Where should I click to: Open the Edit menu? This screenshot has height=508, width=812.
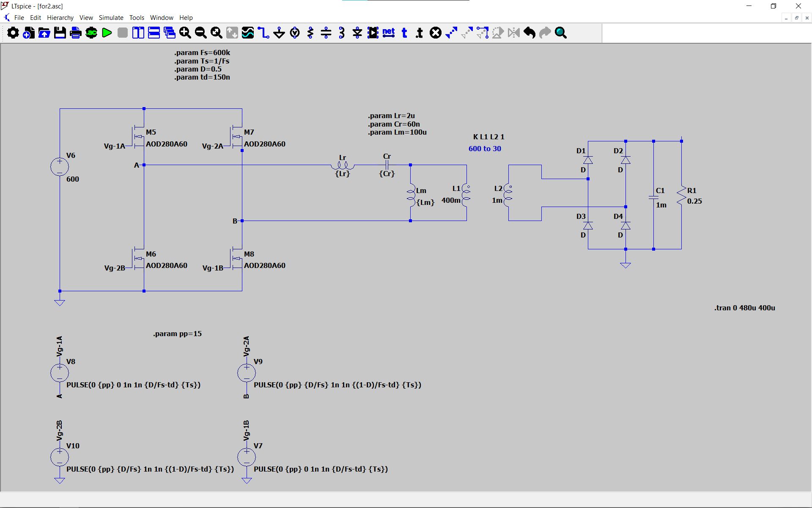pyautogui.click(x=36, y=17)
